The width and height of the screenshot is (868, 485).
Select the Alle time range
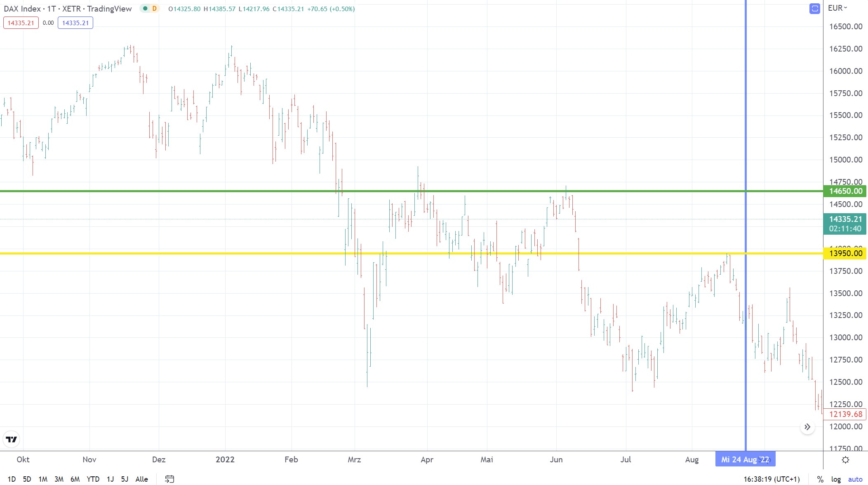142,479
